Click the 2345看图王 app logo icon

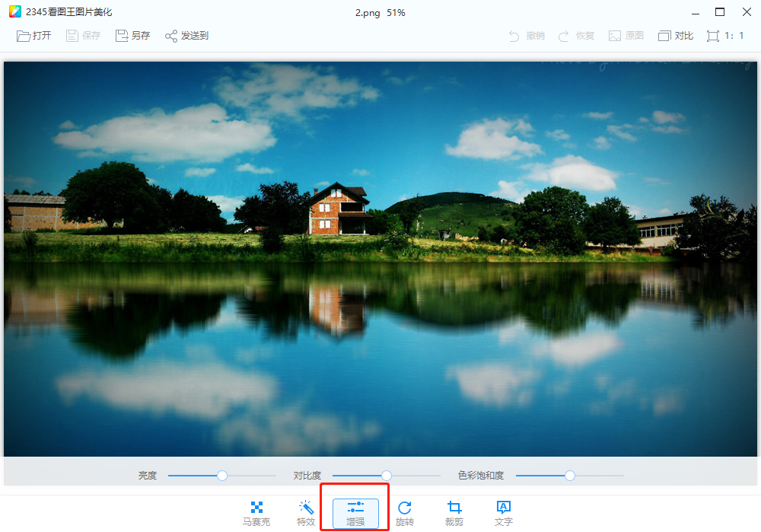point(14,12)
